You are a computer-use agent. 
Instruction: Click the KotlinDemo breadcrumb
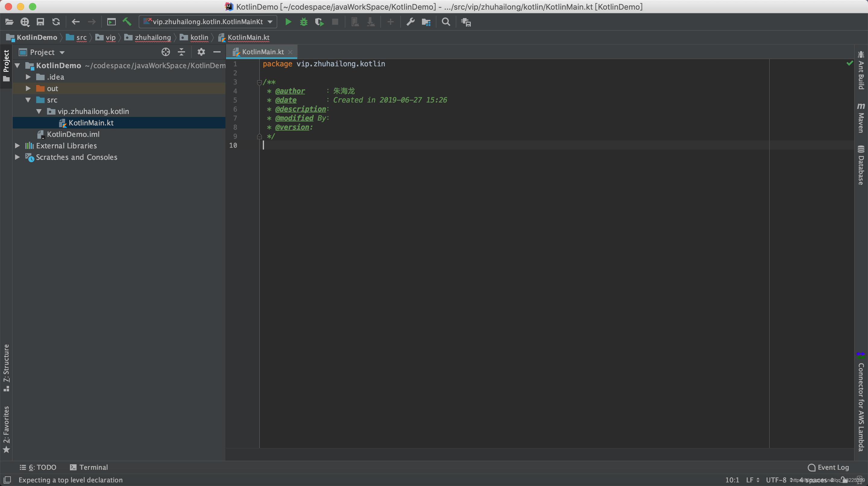pyautogui.click(x=32, y=37)
